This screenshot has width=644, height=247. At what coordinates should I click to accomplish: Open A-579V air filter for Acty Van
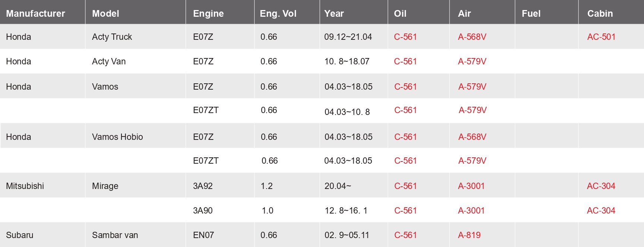[x=472, y=61]
